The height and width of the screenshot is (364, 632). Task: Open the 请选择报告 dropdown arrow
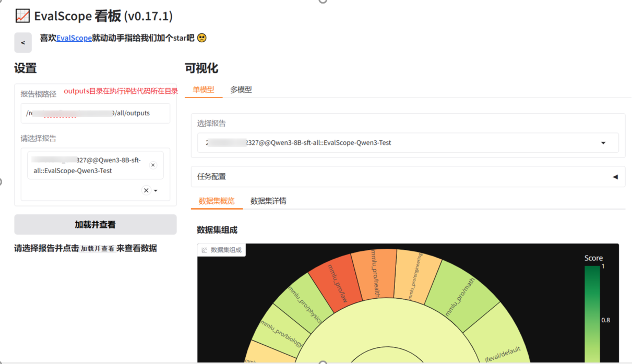156,191
